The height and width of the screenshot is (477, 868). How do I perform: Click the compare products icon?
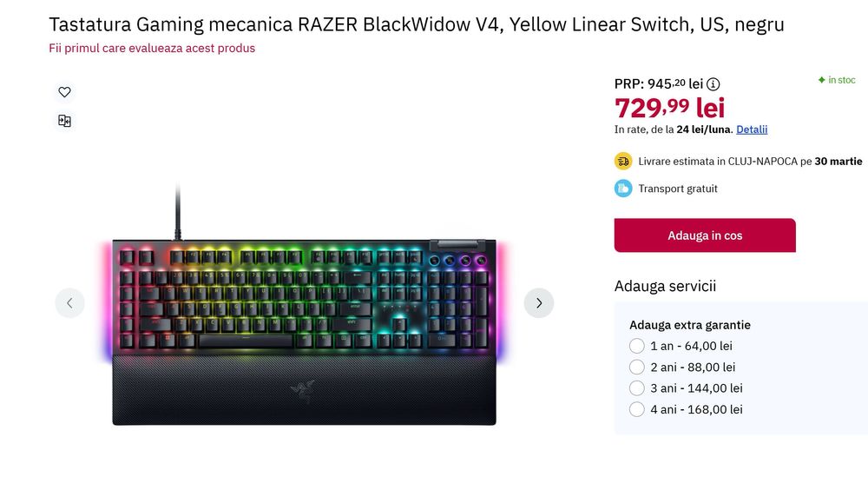64,121
